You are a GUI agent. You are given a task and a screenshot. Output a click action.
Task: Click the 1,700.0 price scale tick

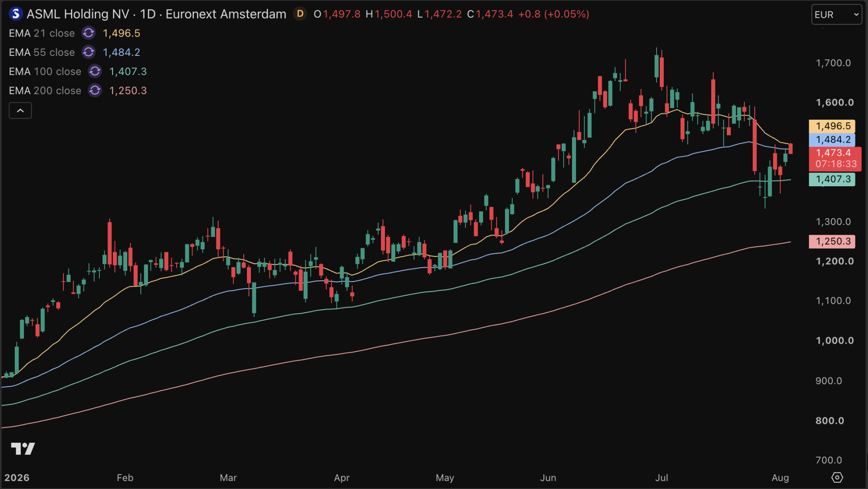[833, 63]
